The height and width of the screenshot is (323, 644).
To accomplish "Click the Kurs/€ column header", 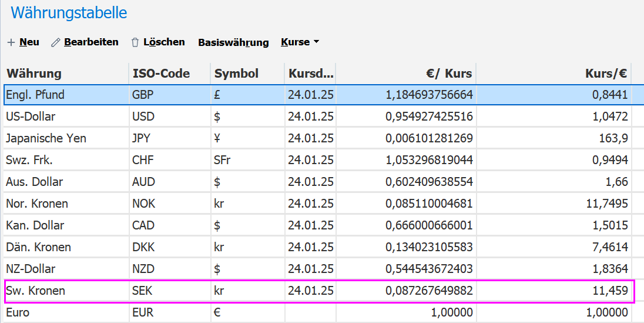I will point(606,74).
